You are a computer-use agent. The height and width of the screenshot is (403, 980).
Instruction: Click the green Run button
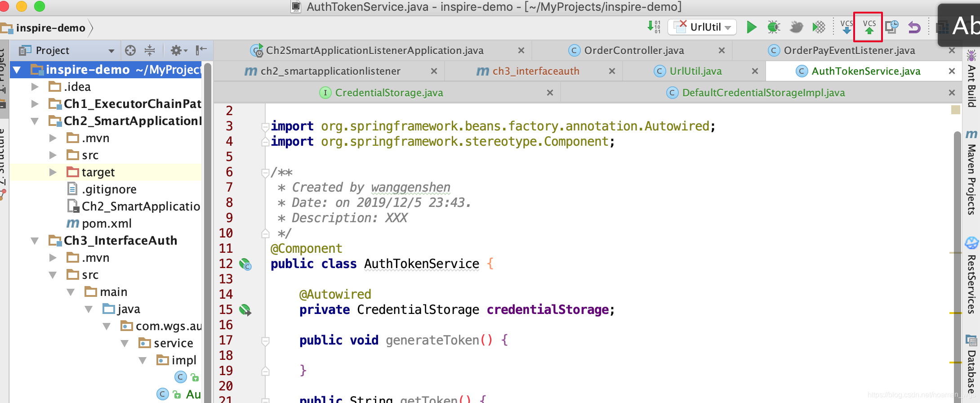pos(751,27)
